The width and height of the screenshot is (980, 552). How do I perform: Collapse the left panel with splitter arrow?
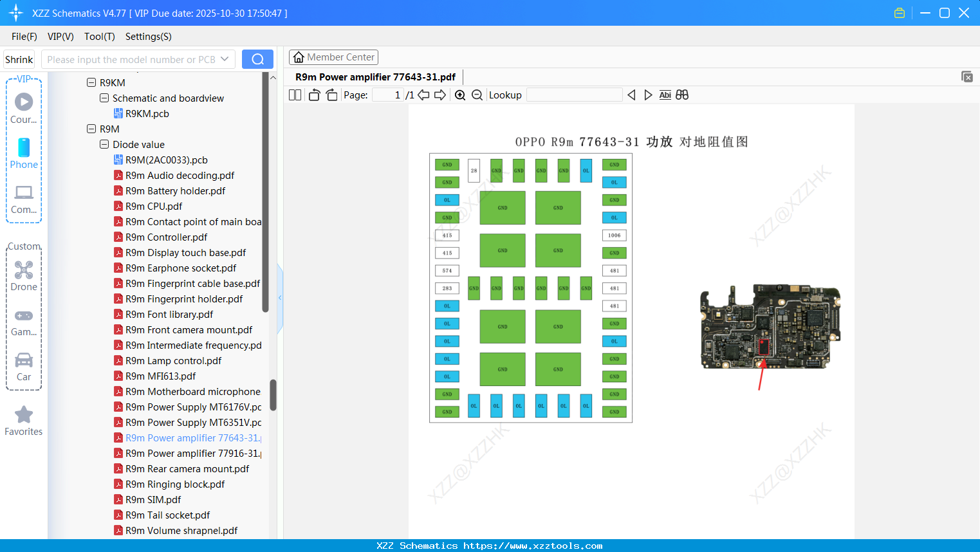280,298
